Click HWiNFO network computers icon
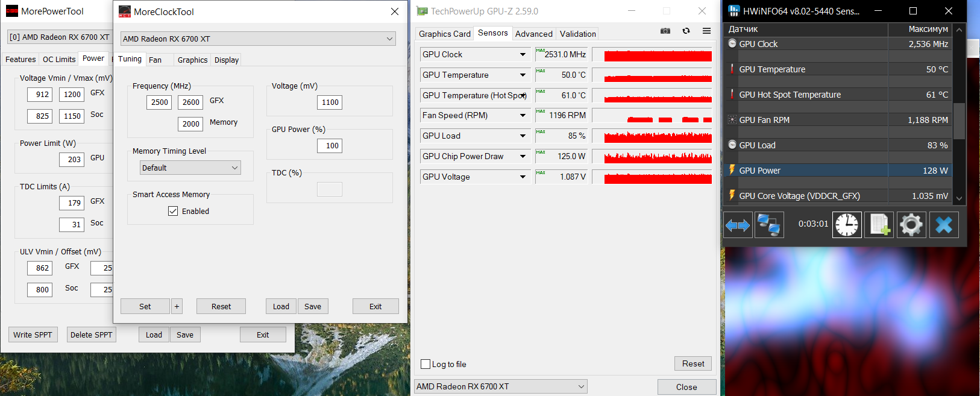 pos(769,225)
